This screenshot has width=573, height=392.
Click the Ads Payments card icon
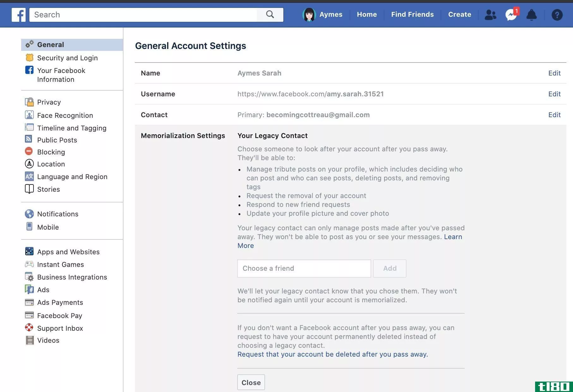[29, 302]
